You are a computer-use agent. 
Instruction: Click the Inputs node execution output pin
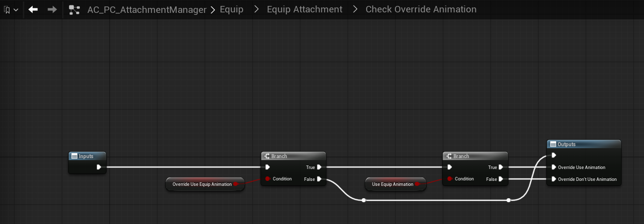[x=99, y=167]
